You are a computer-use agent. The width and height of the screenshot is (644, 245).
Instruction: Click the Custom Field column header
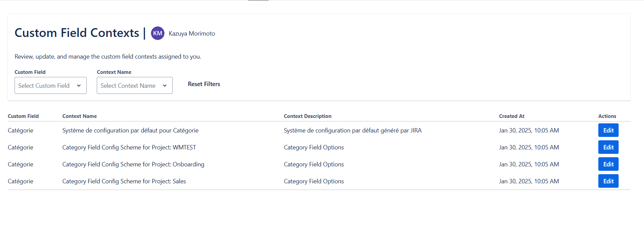(23, 116)
